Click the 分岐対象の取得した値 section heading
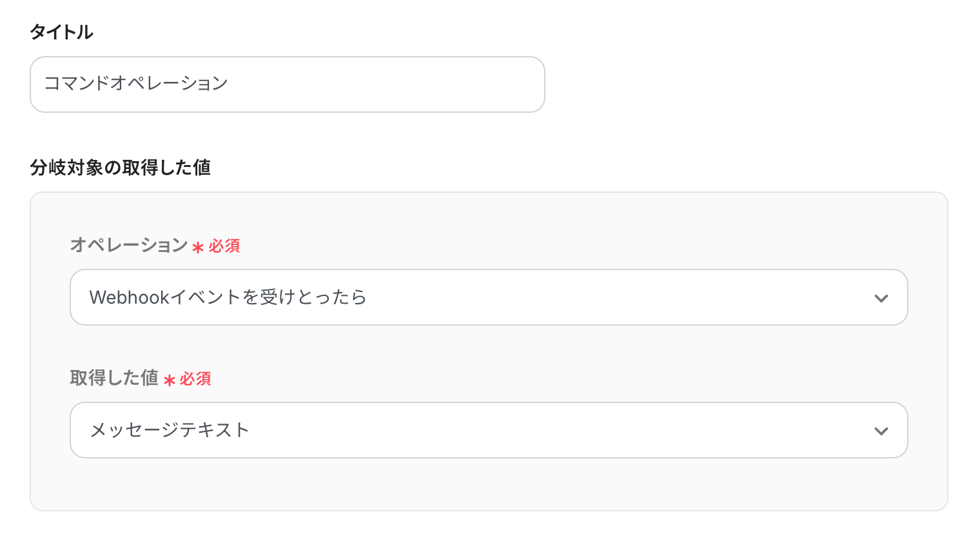This screenshot has height=539, width=980. [x=121, y=168]
